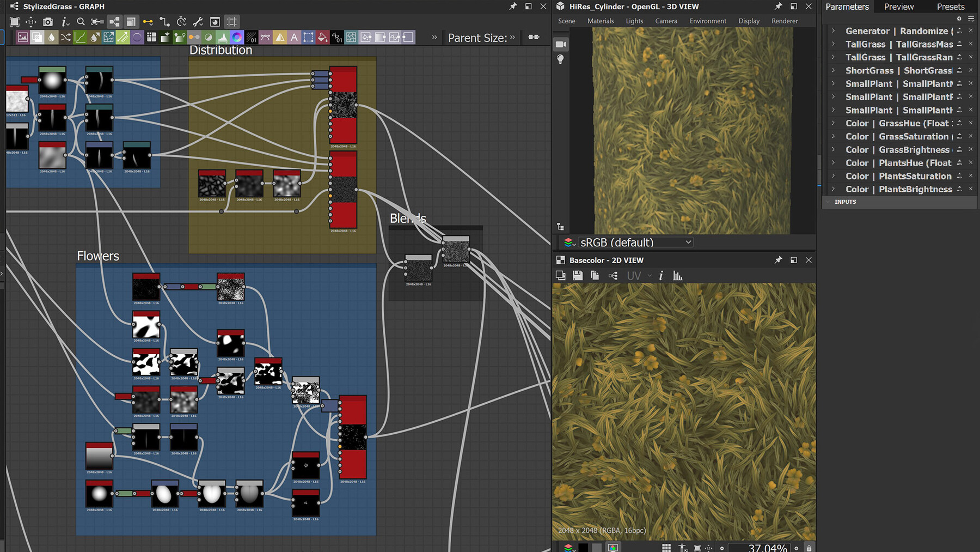Open the search tool in the graph toolbar
The height and width of the screenshot is (552, 980).
tap(81, 22)
